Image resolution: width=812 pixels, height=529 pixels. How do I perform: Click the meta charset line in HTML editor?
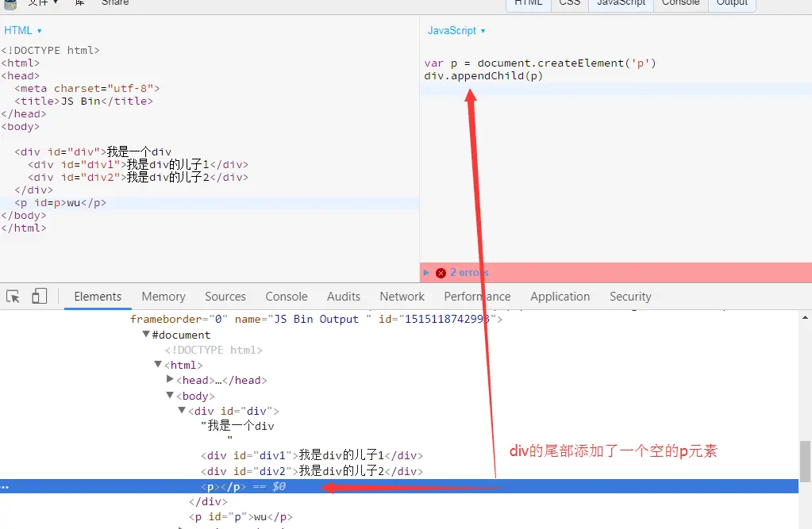[x=87, y=89]
